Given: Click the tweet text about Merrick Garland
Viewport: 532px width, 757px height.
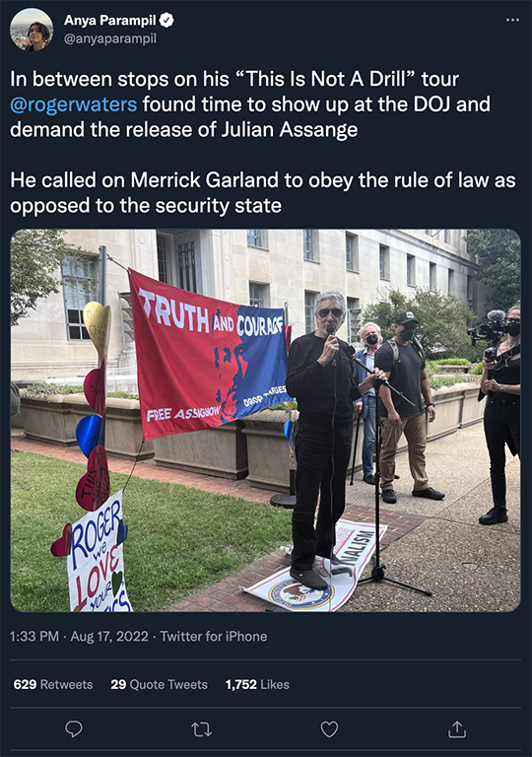Looking at the screenshot, I should tap(263, 192).
